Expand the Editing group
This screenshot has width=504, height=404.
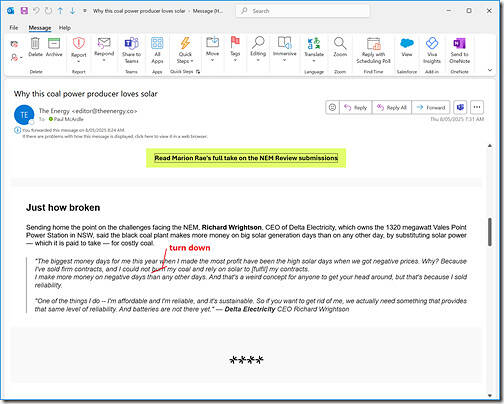pyautogui.click(x=258, y=49)
